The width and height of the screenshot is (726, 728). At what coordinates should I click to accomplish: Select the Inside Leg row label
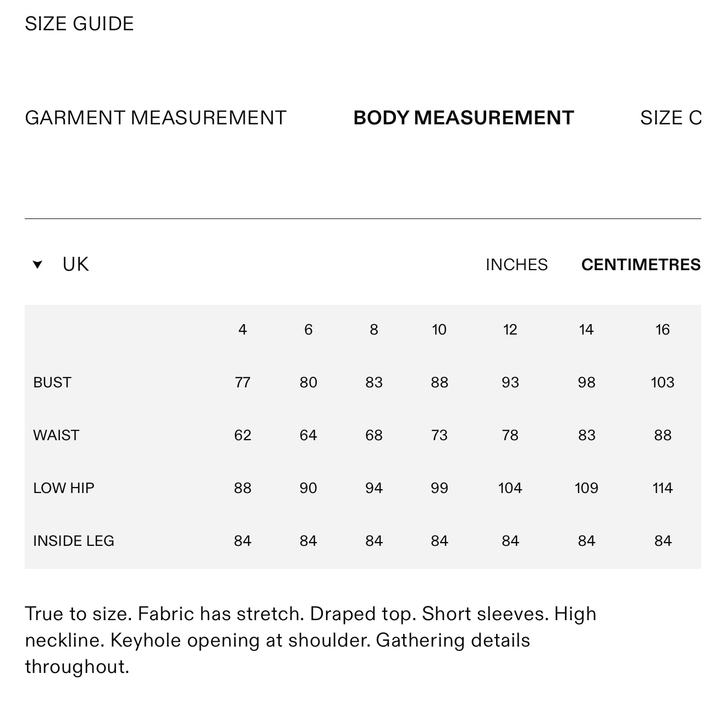(x=74, y=541)
